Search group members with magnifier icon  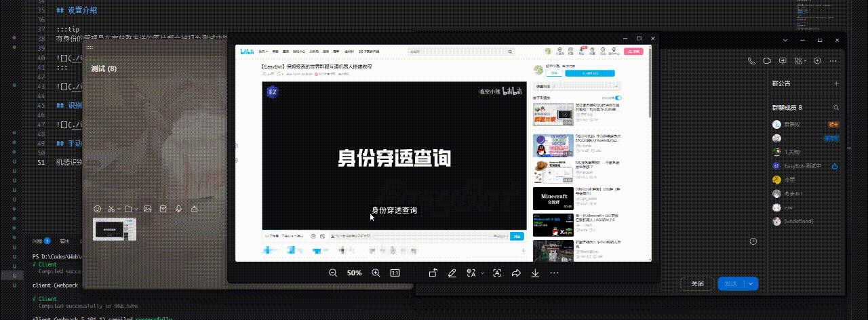[x=835, y=108]
